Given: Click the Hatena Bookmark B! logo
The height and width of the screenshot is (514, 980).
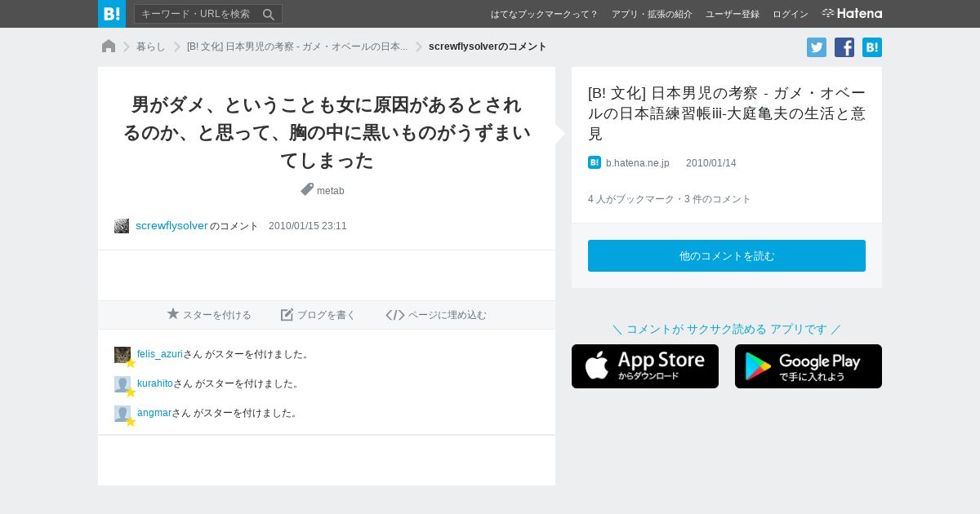Looking at the screenshot, I should pos(112,14).
